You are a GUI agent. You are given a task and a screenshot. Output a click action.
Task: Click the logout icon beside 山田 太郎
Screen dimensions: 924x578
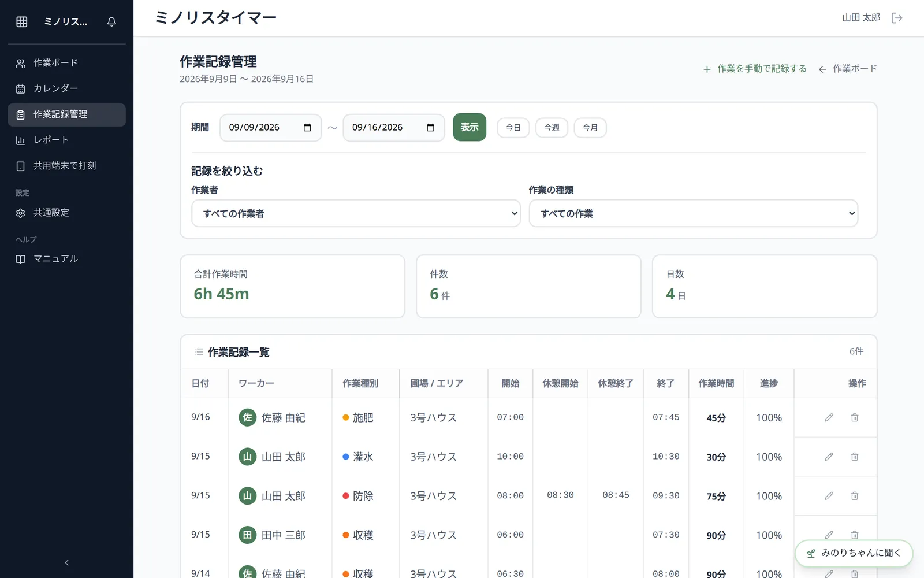point(897,18)
